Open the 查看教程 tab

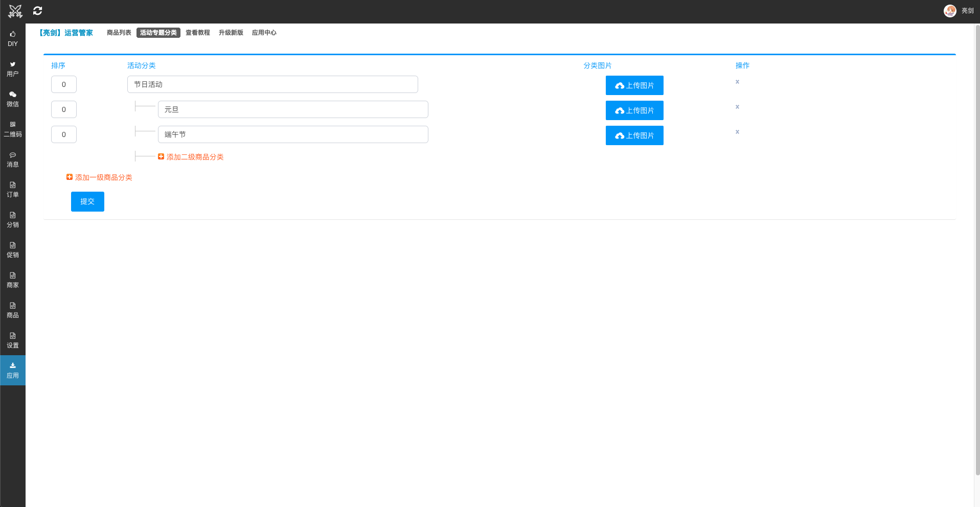pyautogui.click(x=198, y=33)
